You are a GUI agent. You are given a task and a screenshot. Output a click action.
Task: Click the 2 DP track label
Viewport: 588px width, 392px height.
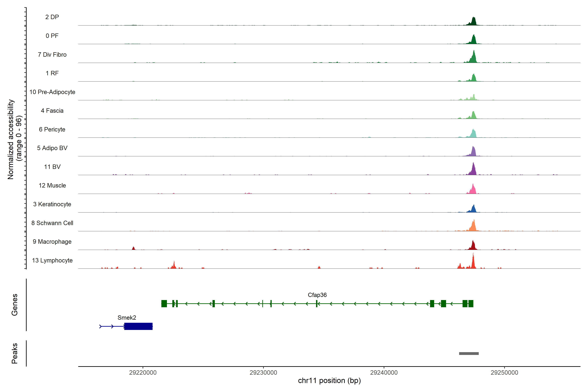[52, 17]
